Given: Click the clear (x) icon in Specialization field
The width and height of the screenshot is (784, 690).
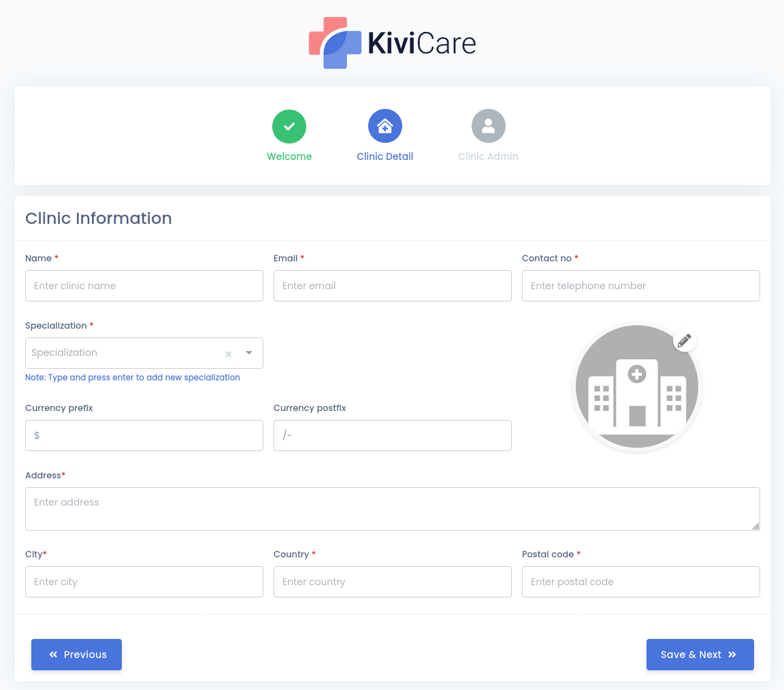Looking at the screenshot, I should click(x=228, y=354).
